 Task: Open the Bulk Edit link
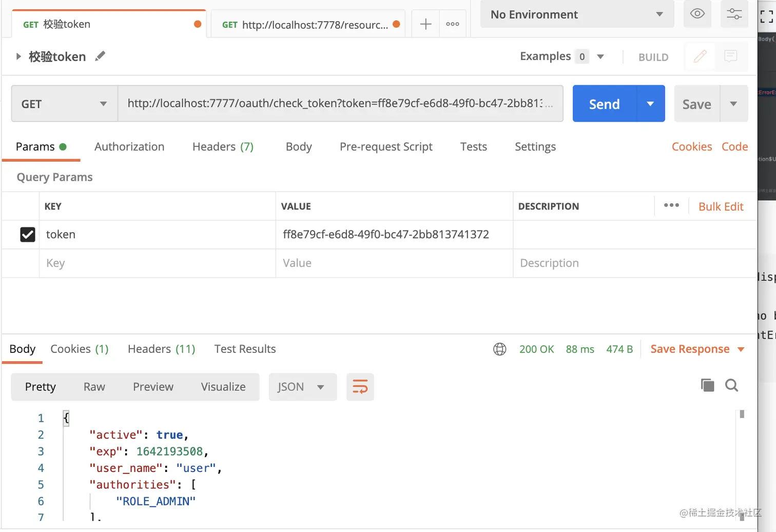point(721,206)
